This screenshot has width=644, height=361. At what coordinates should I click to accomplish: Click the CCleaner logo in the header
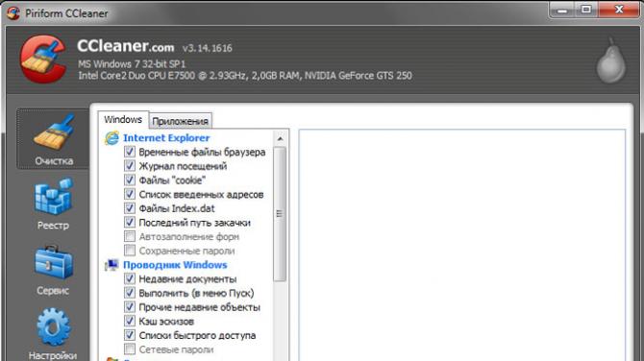coord(43,60)
